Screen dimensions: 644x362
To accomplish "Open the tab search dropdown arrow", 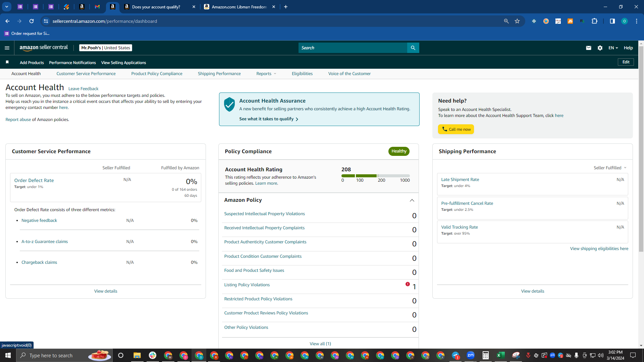I will 7,7.
